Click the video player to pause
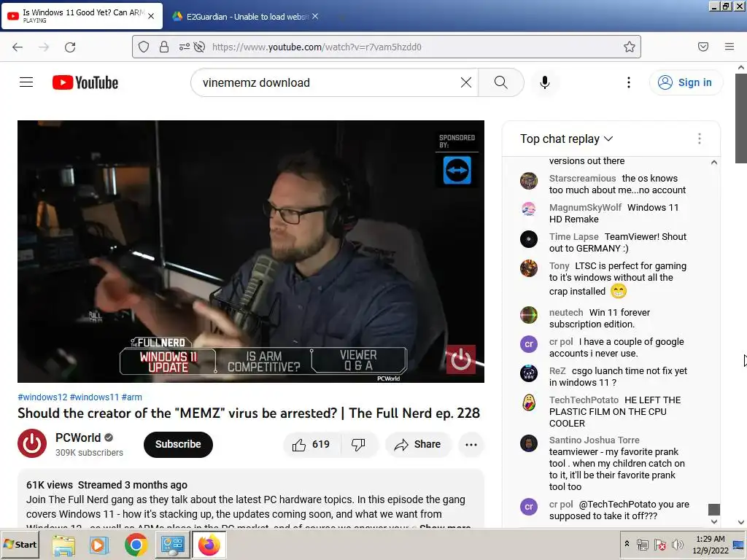The image size is (747, 560). point(251,252)
